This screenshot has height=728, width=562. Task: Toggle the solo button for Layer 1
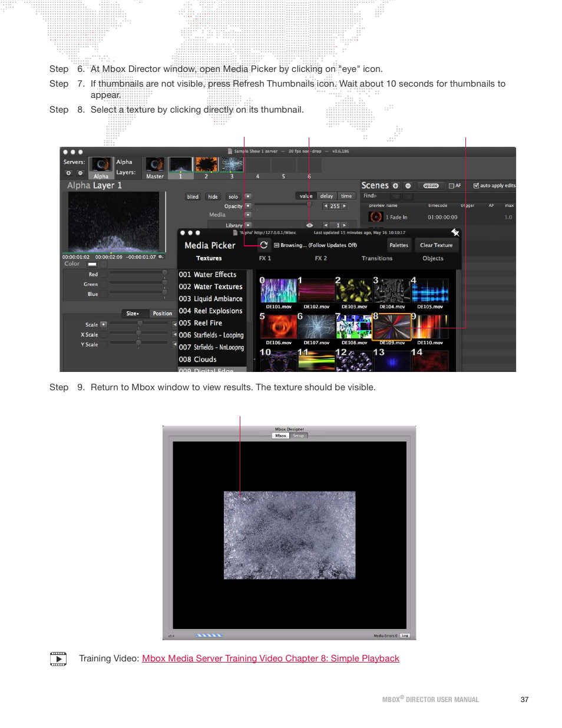233,197
